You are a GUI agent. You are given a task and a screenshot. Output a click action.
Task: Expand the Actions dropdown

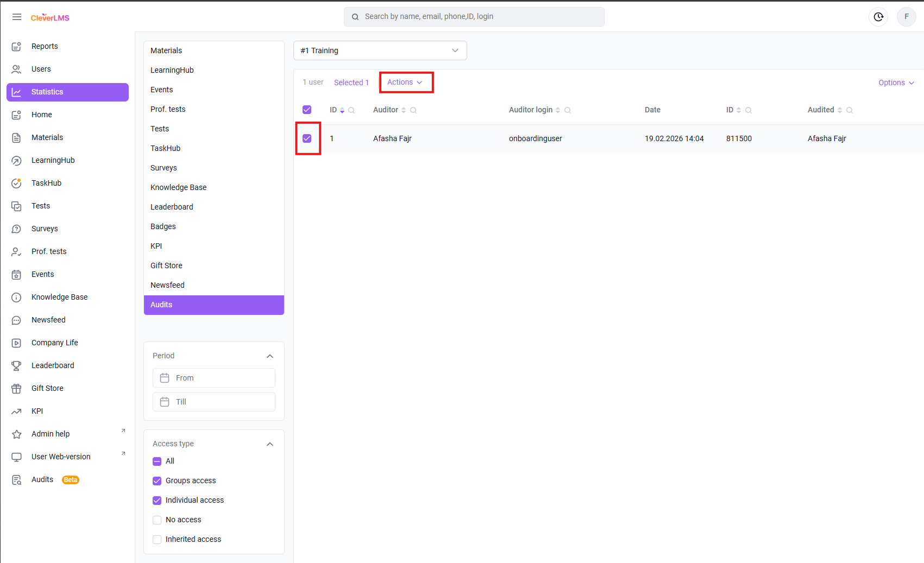pyautogui.click(x=405, y=82)
